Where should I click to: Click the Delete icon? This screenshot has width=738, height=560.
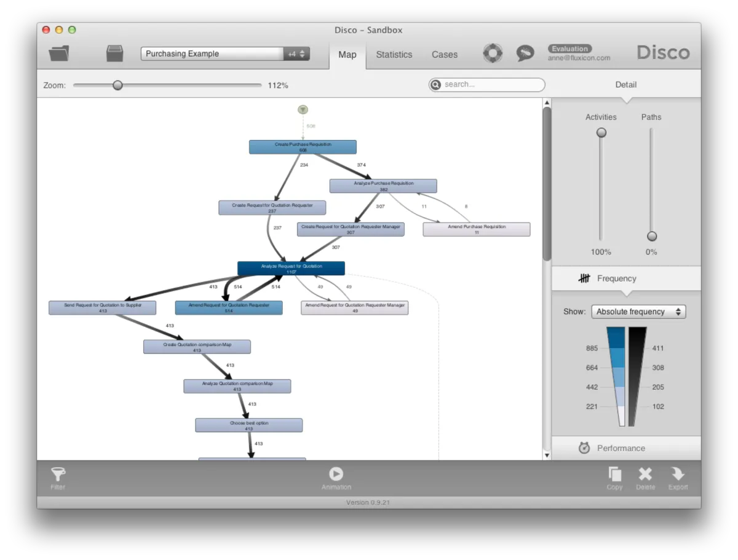pyautogui.click(x=645, y=474)
